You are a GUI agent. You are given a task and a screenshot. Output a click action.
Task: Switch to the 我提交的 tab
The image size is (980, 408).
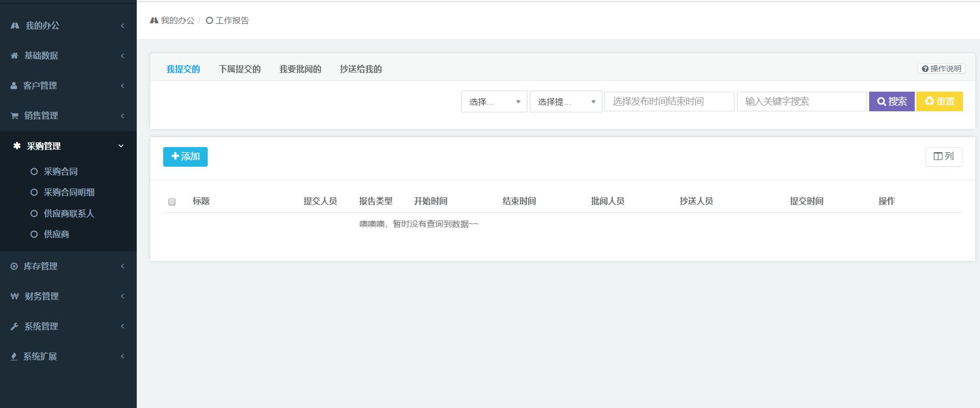[x=183, y=69]
